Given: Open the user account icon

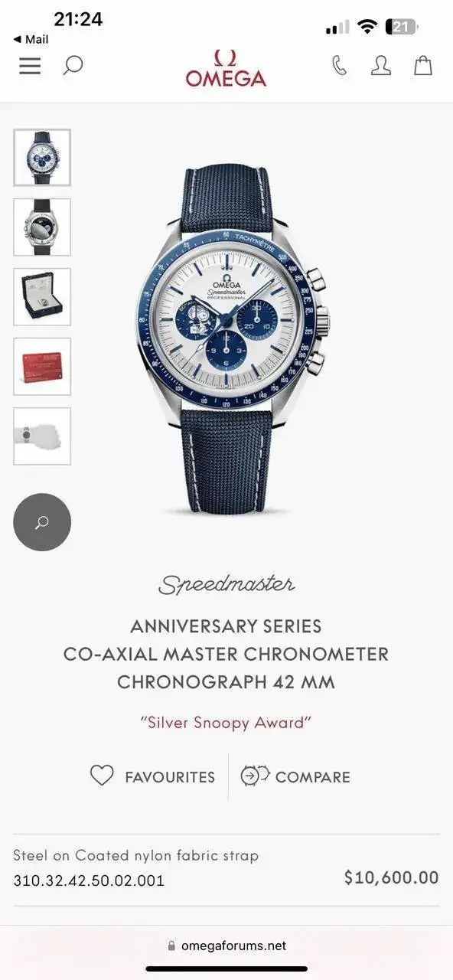Looking at the screenshot, I should [x=381, y=66].
